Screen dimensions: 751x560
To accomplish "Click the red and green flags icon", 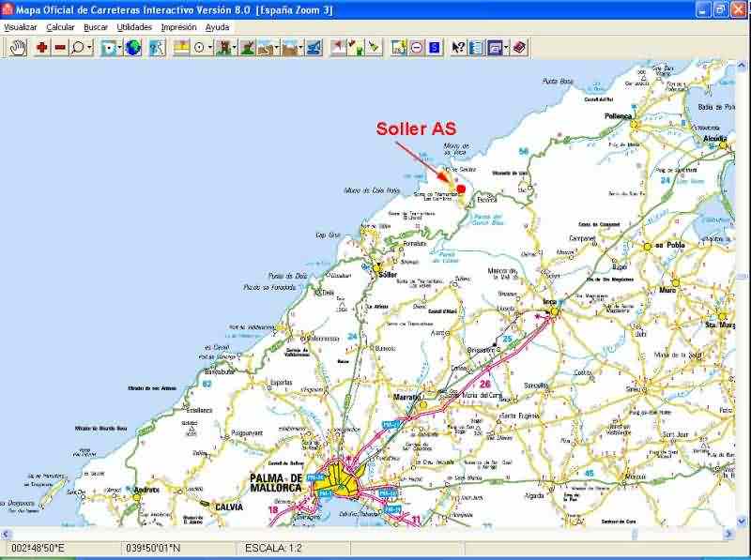I will [356, 48].
